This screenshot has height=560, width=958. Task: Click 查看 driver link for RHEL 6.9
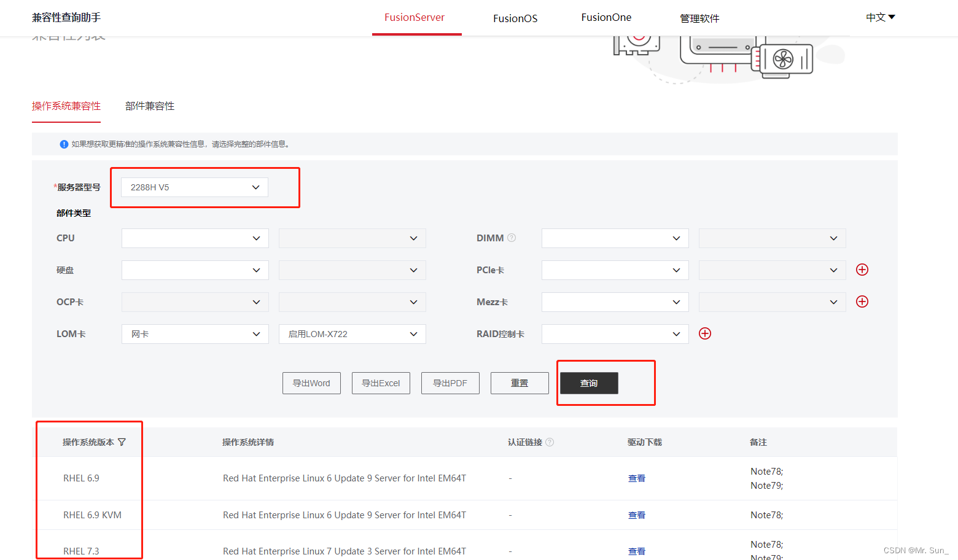tap(637, 478)
